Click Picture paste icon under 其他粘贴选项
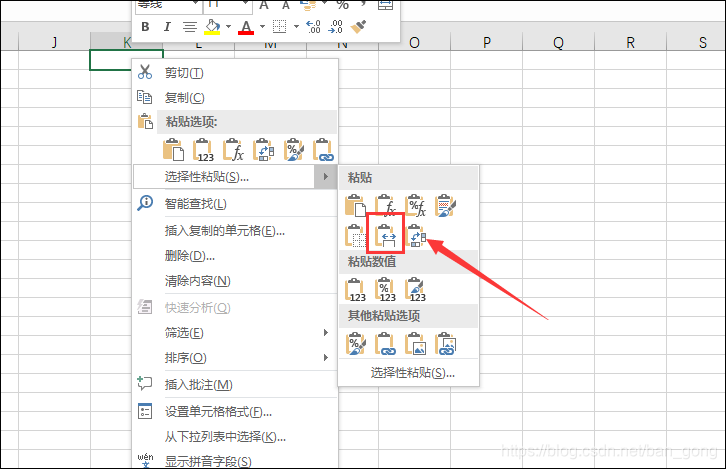Image resolution: width=726 pixels, height=469 pixels. 415,344
